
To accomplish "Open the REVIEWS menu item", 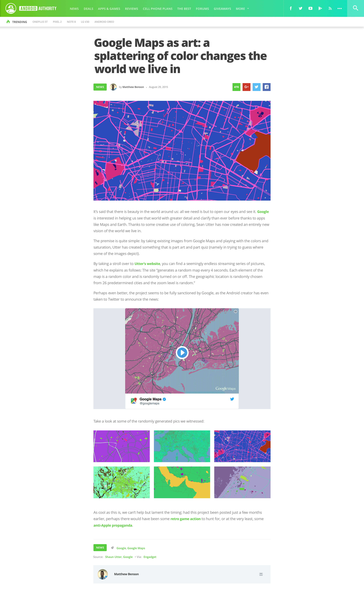I will point(131,9).
